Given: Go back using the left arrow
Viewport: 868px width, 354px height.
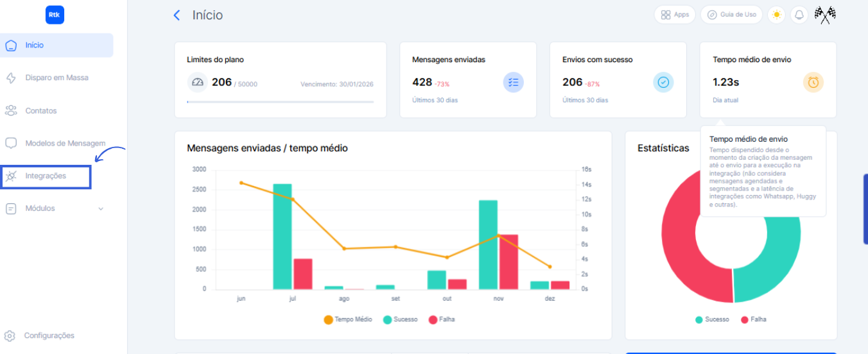Looking at the screenshot, I should [x=177, y=15].
